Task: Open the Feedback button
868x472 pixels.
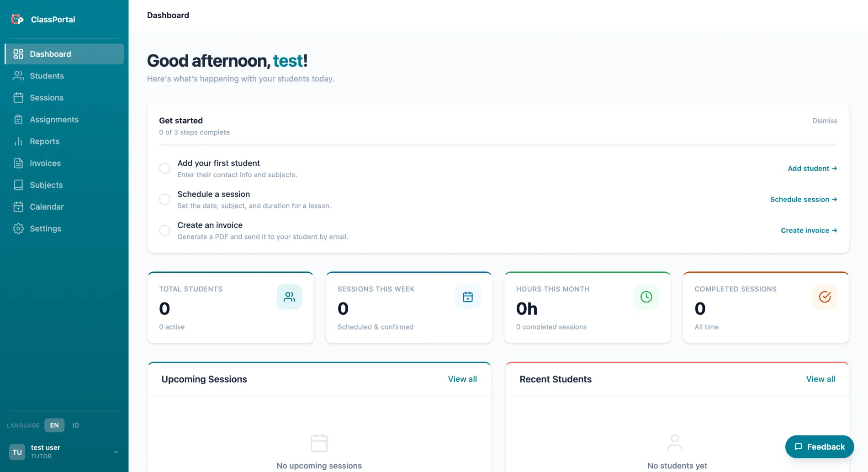Action: pyautogui.click(x=820, y=447)
